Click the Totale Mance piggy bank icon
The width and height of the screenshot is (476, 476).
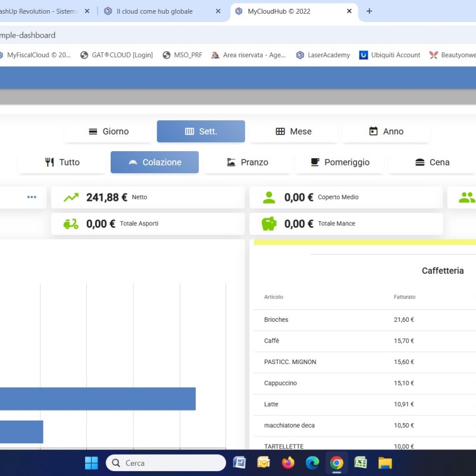pos(270,223)
